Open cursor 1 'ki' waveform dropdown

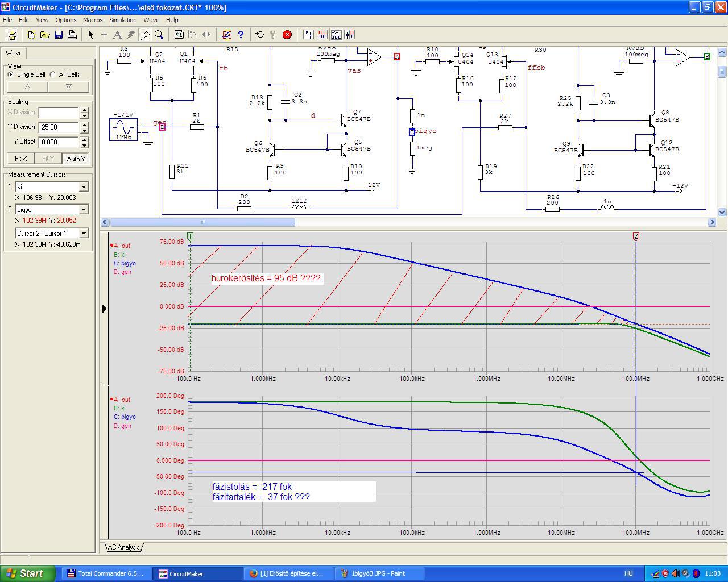(84, 187)
